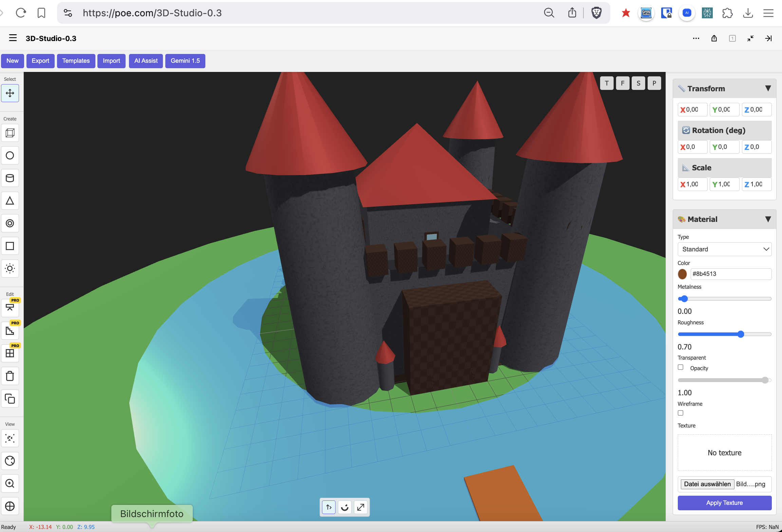Screen dimensions: 782x532
Task: Collapse panel with the arrow-to-bar icon
Action: pos(768,38)
